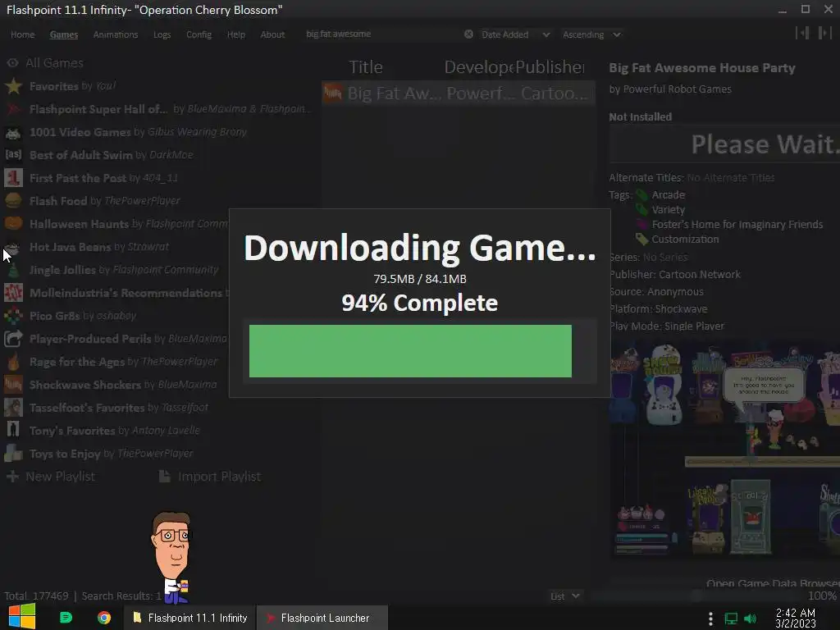Click 'Platform: Shockwave' text
The width and height of the screenshot is (840, 630).
tap(659, 309)
